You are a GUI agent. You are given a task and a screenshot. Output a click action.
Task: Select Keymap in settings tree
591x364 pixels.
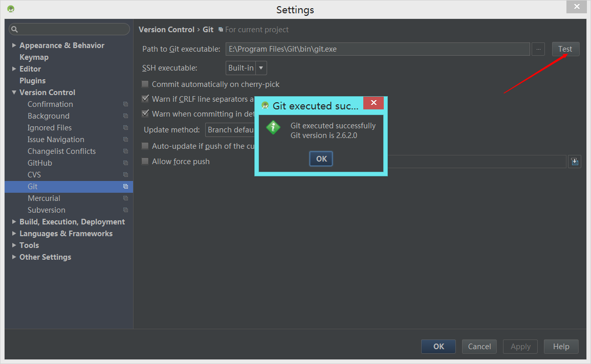[34, 57]
